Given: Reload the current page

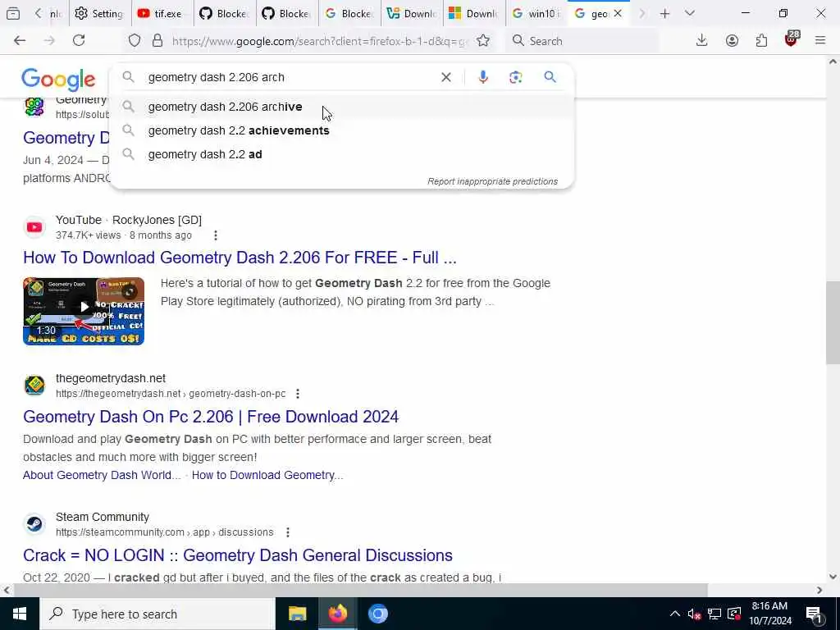Looking at the screenshot, I should (79, 41).
